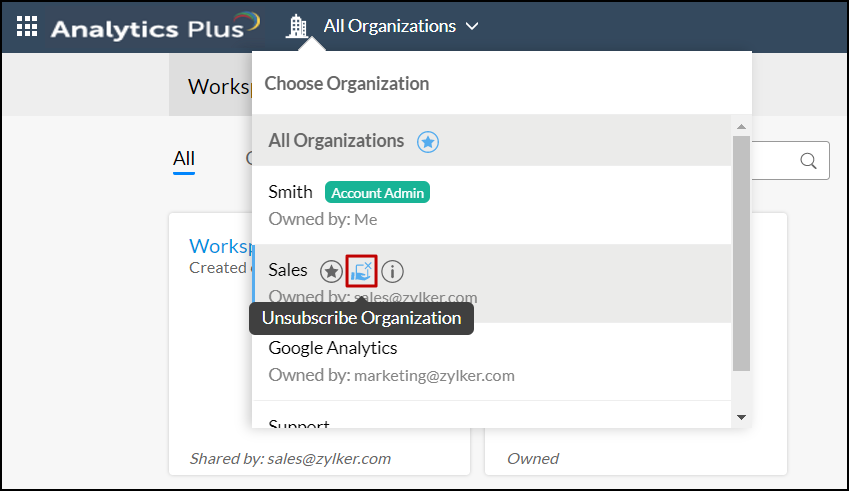
Task: Select All Organizations in the list
Action: coord(492,141)
